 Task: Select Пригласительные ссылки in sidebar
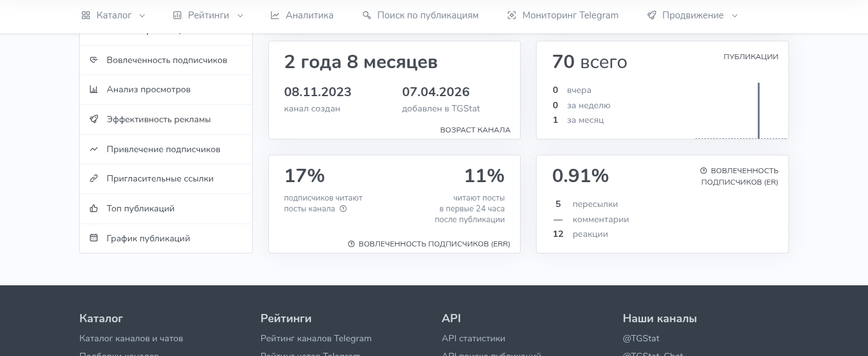click(166, 179)
